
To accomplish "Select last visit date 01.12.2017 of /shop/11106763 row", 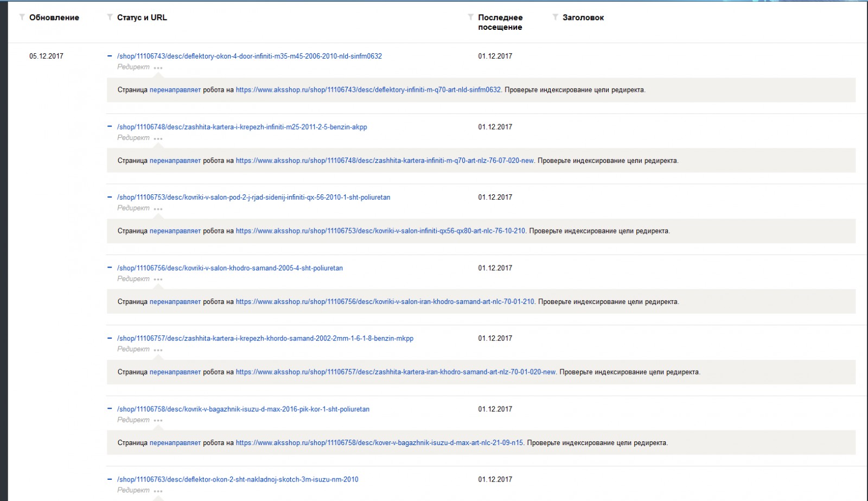I will pos(495,479).
